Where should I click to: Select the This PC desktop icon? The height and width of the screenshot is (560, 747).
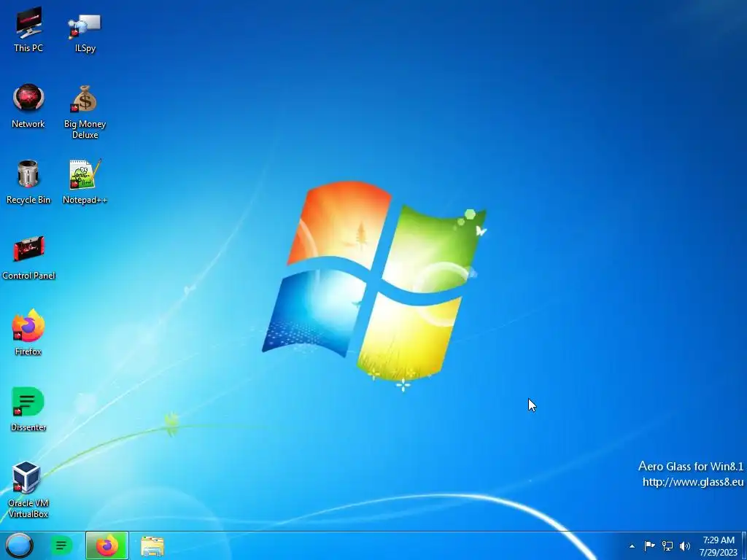(x=28, y=29)
